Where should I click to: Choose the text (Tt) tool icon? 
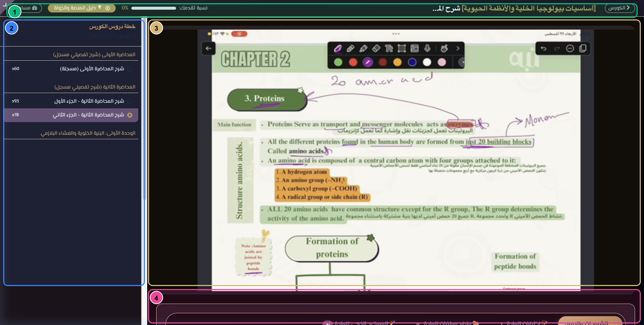(x=389, y=48)
